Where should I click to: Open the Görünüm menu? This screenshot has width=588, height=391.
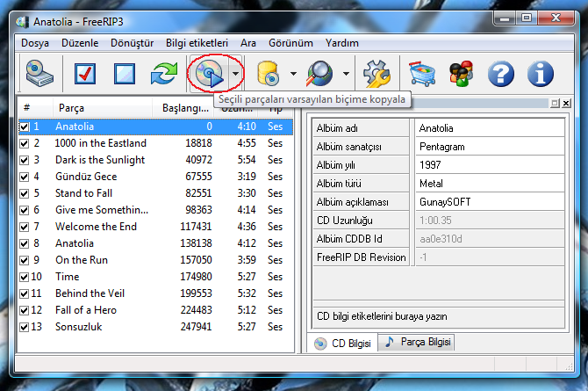tap(290, 43)
